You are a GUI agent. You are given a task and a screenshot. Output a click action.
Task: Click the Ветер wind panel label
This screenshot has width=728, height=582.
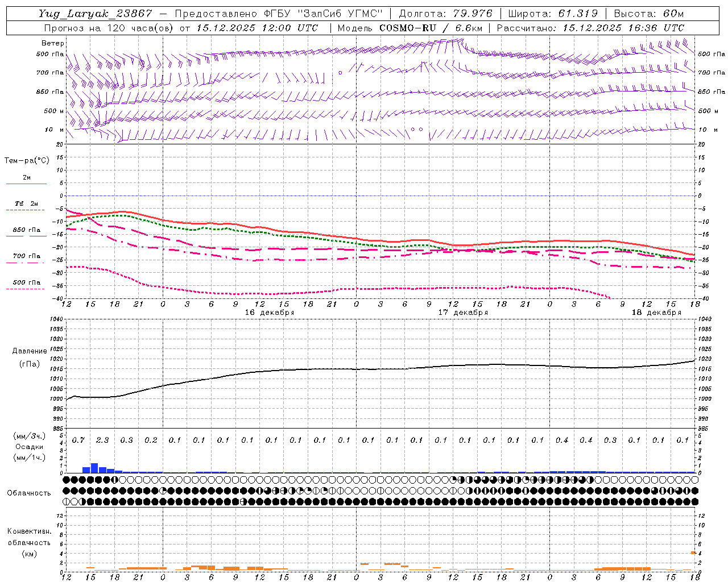tap(53, 43)
